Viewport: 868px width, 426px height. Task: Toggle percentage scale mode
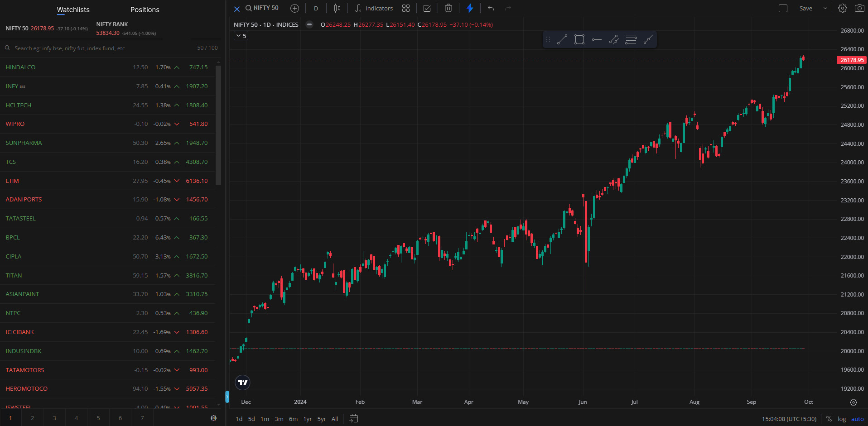829,419
